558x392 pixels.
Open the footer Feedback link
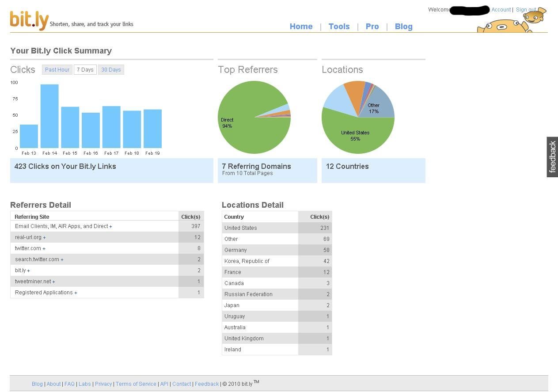[207, 384]
